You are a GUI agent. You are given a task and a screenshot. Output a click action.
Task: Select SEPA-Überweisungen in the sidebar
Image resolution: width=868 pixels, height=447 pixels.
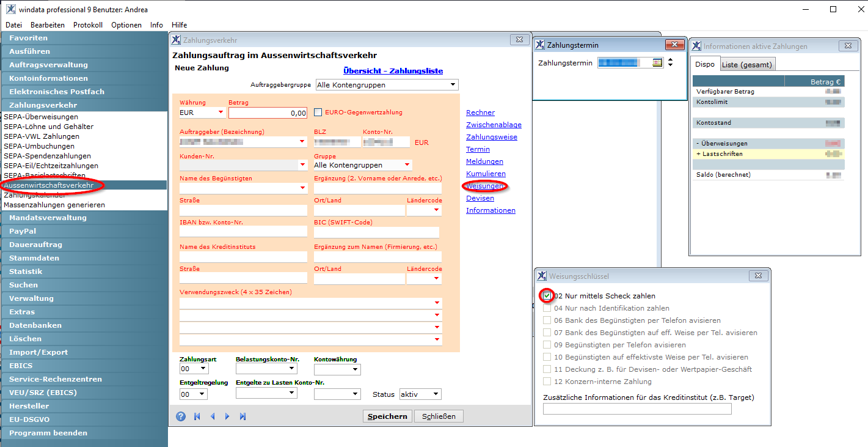tap(41, 117)
